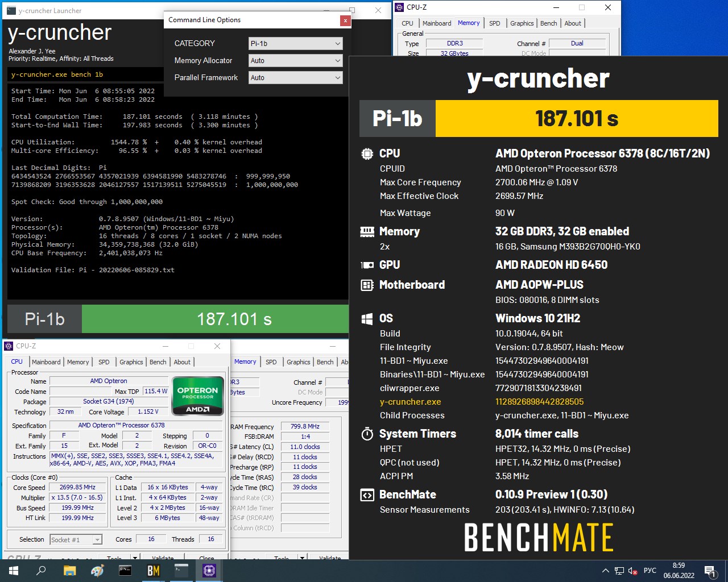728x582 pixels.
Task: Click the CPU chip icon in BenchMate result
Action: pyautogui.click(x=367, y=153)
